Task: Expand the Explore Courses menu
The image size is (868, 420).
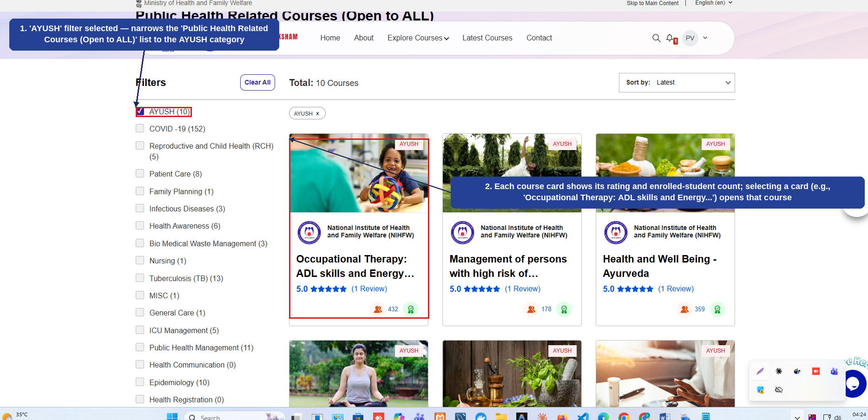Action: click(418, 38)
